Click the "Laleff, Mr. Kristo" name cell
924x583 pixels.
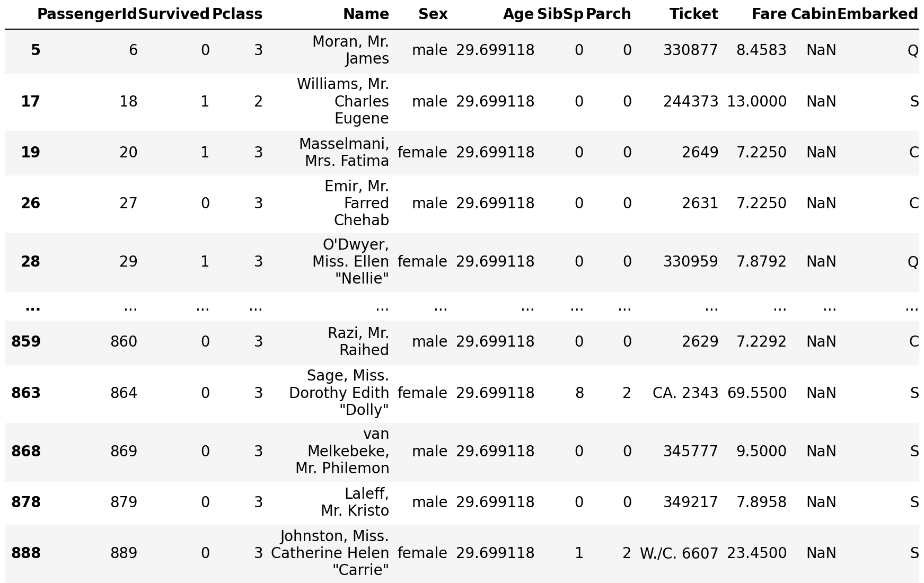tap(355, 502)
